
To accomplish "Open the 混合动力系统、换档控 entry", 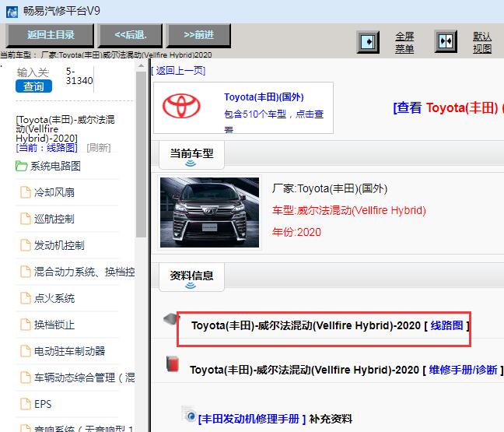I will 84,272.
